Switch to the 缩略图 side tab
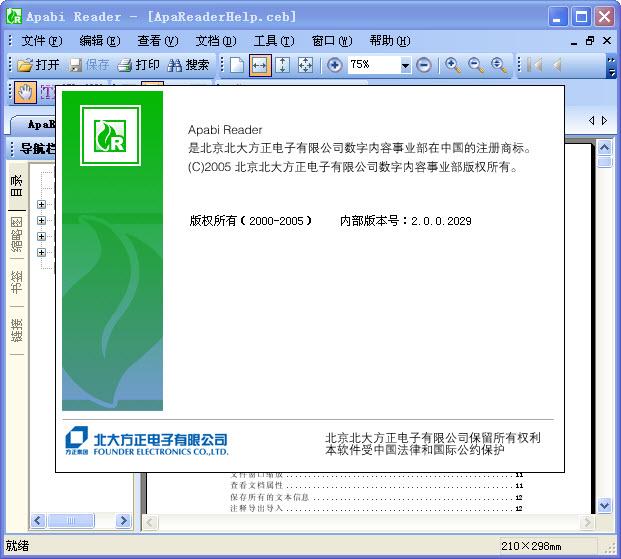The height and width of the screenshot is (559, 621). [x=17, y=235]
